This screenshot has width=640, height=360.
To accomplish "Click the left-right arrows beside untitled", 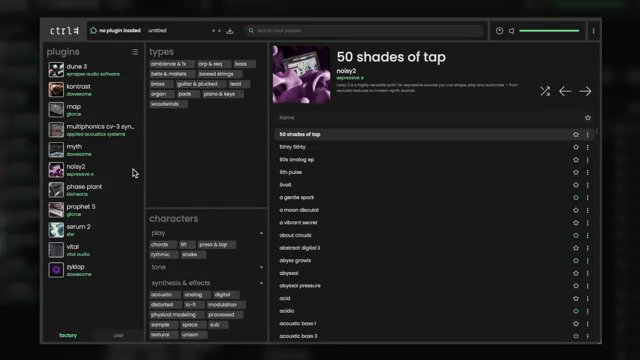I will pos(216,31).
